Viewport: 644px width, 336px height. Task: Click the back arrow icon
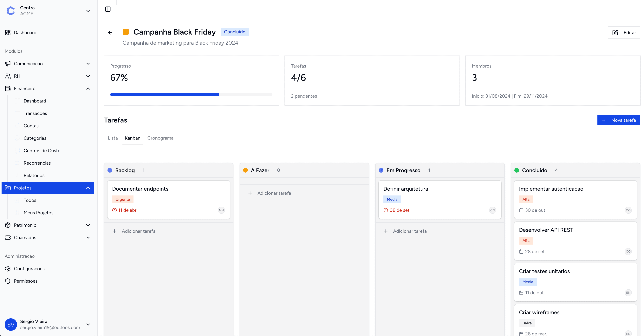click(x=110, y=33)
